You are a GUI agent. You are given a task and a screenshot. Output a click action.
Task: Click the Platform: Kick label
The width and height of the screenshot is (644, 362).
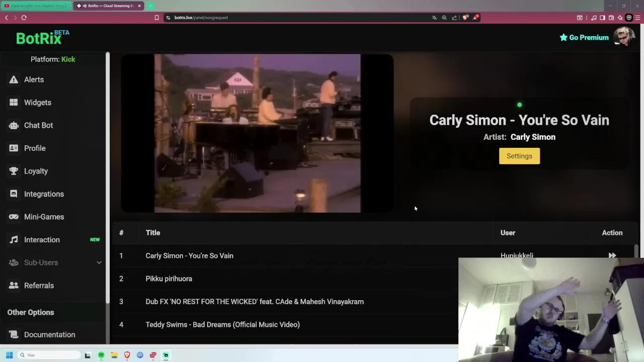coord(53,59)
